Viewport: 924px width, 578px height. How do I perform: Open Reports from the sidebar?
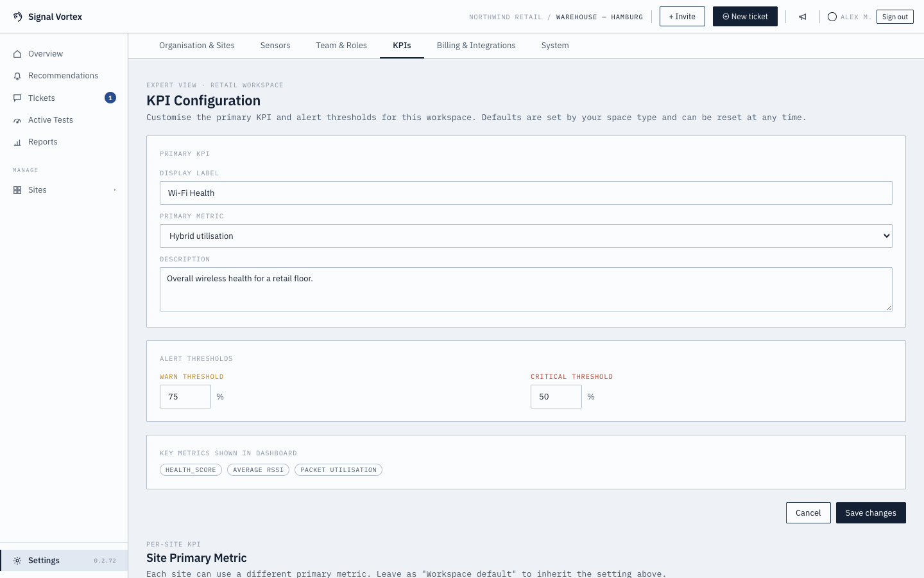pyautogui.click(x=64, y=142)
